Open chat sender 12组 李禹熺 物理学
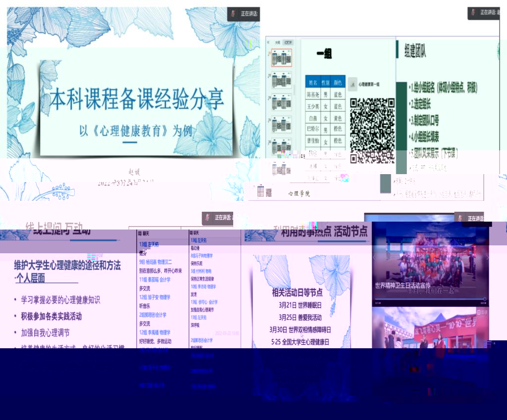 pyautogui.click(x=154, y=332)
